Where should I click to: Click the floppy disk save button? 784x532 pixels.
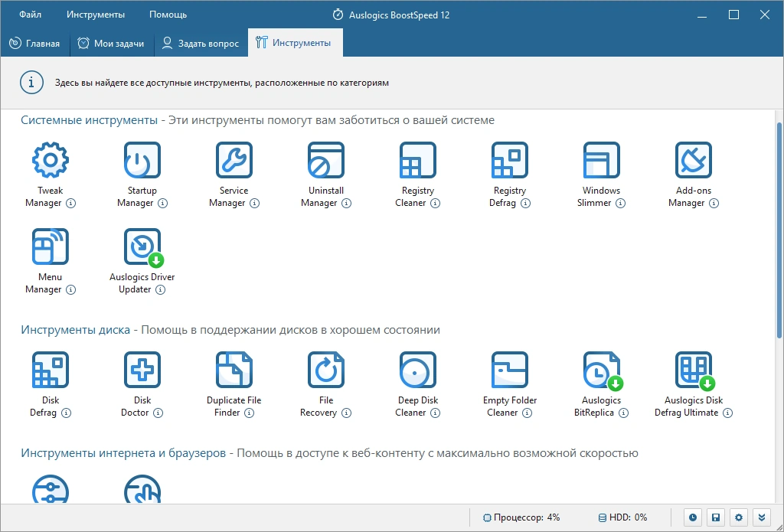pyautogui.click(x=716, y=517)
